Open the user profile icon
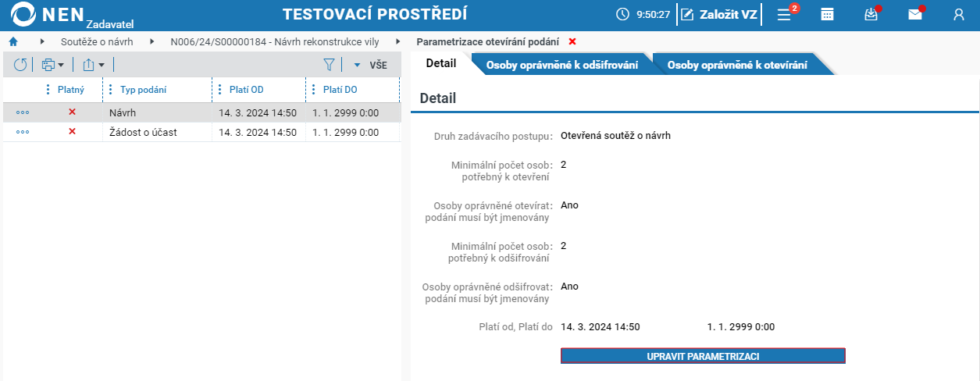This screenshot has width=980, height=381. [x=959, y=14]
